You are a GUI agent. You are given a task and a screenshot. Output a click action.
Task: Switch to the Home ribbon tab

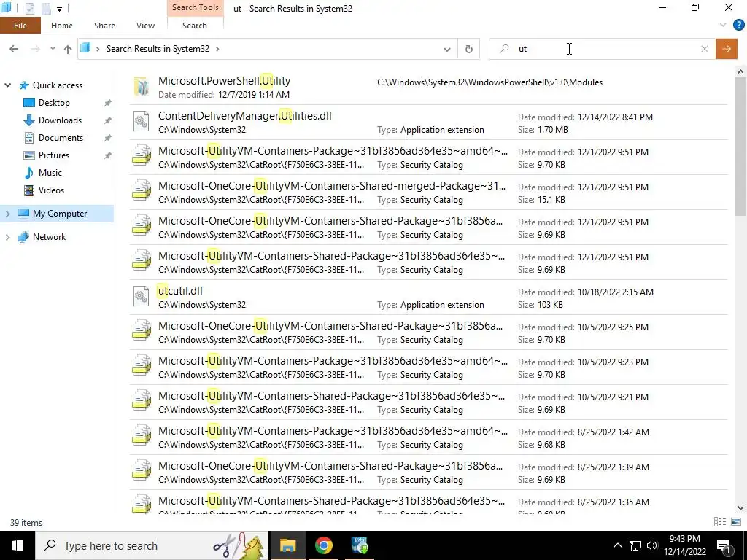coord(62,26)
